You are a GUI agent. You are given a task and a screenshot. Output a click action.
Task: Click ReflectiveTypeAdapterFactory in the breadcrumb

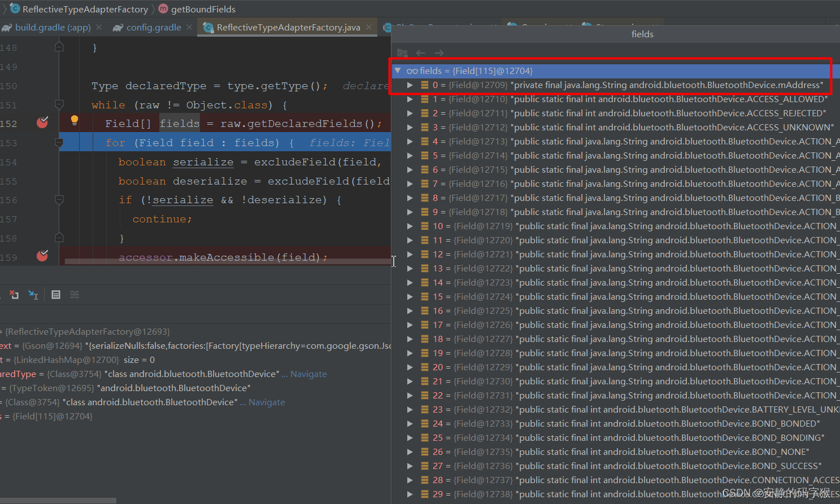coord(85,9)
